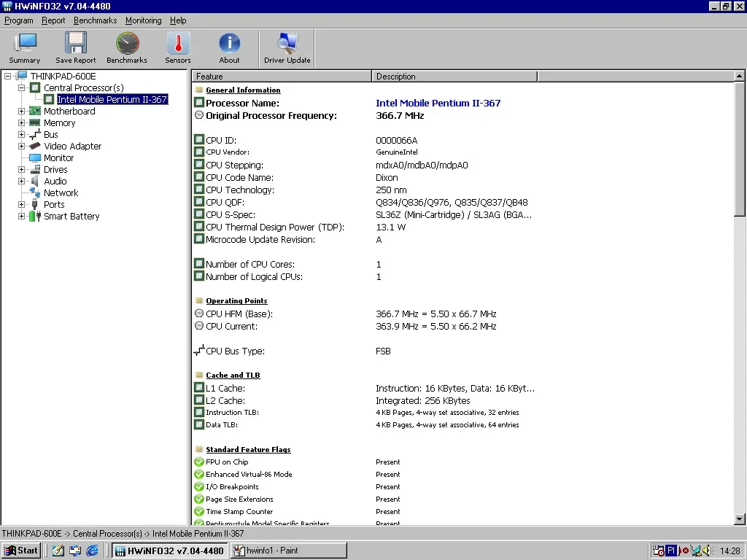This screenshot has width=747, height=560.
Task: Click the Video Adapter card icon
Action: click(35, 146)
